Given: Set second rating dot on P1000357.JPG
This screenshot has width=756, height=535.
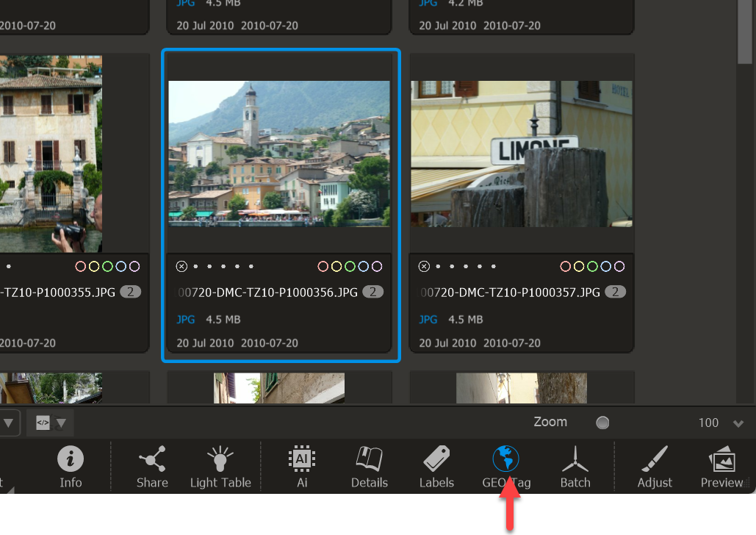Looking at the screenshot, I should click(x=452, y=266).
